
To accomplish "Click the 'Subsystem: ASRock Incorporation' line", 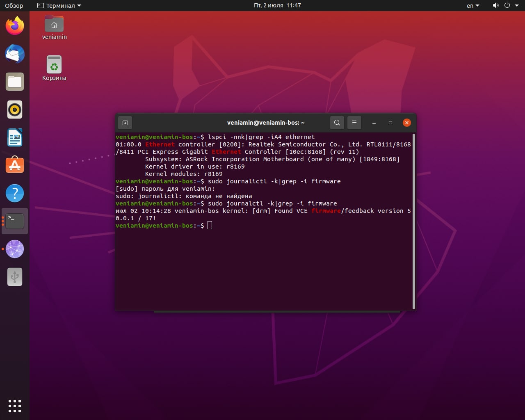I will pyautogui.click(x=272, y=159).
